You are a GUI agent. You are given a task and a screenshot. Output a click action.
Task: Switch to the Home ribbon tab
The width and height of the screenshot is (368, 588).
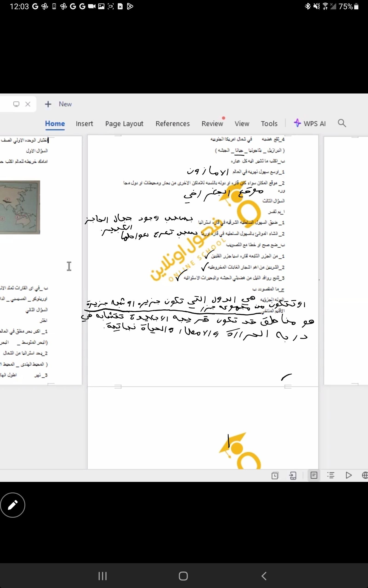[55, 124]
